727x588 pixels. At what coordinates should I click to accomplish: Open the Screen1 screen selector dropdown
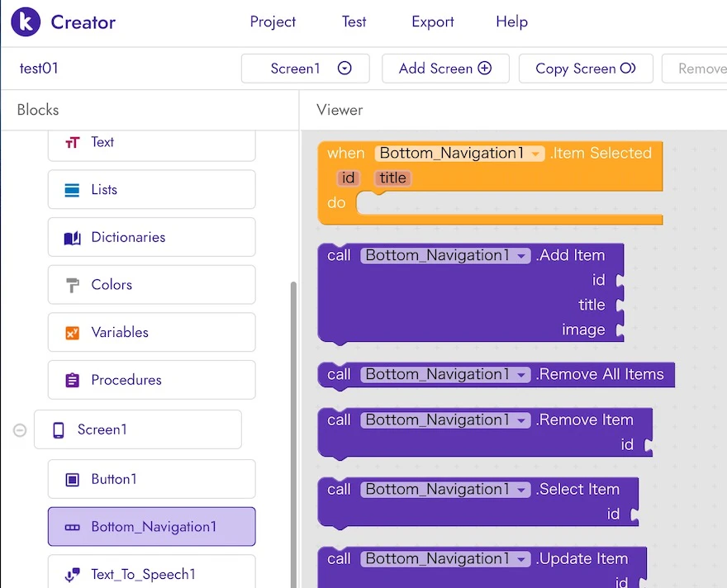(305, 69)
